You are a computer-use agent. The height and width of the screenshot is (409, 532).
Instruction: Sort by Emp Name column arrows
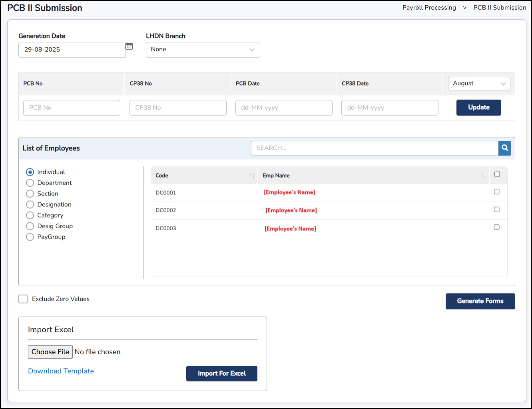pos(483,176)
